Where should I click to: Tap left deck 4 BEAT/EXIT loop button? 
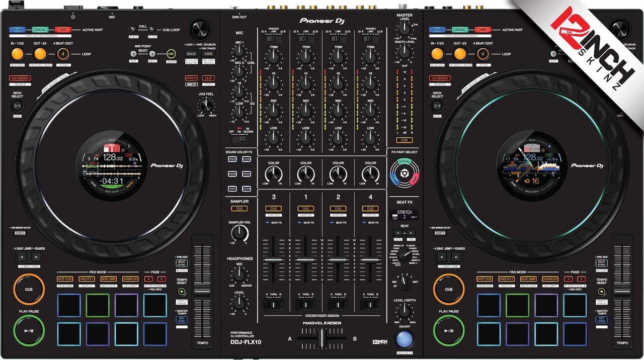[63, 54]
